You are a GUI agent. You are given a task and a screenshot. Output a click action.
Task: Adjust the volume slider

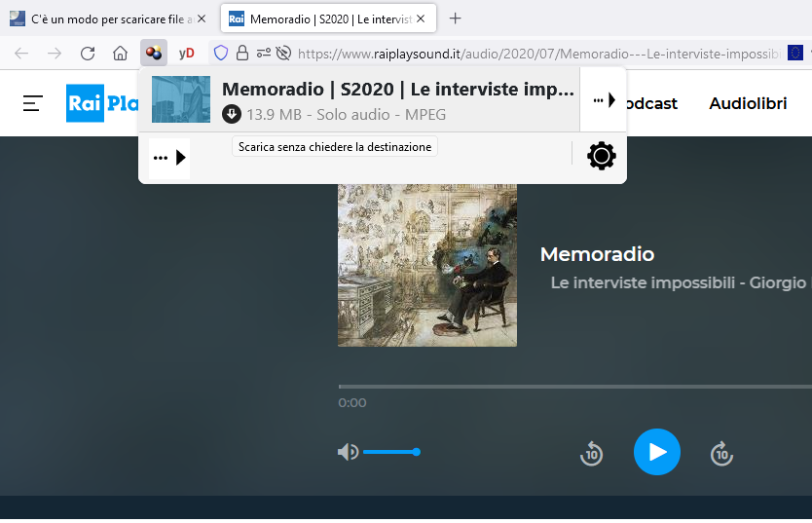click(x=391, y=452)
